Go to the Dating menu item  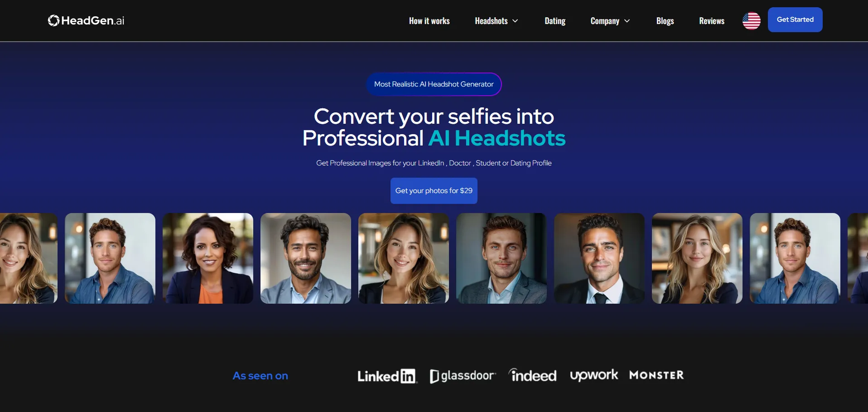555,21
